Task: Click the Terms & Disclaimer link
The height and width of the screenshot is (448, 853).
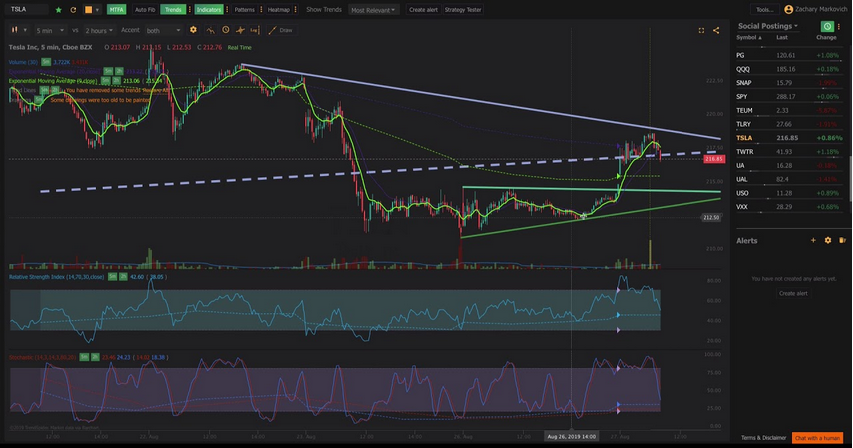Action: (763, 438)
